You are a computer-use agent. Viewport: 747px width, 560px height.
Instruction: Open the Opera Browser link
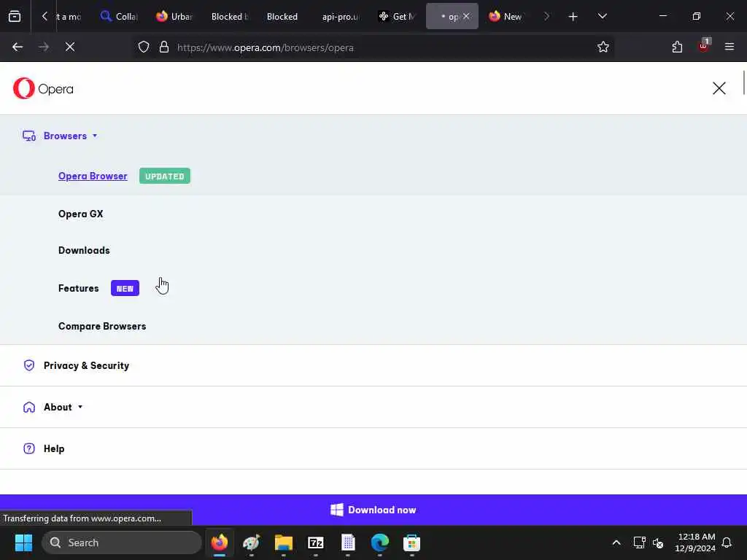pos(93,176)
